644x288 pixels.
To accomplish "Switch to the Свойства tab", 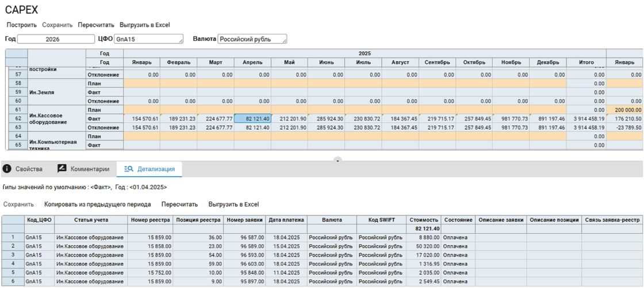I will point(29,169).
